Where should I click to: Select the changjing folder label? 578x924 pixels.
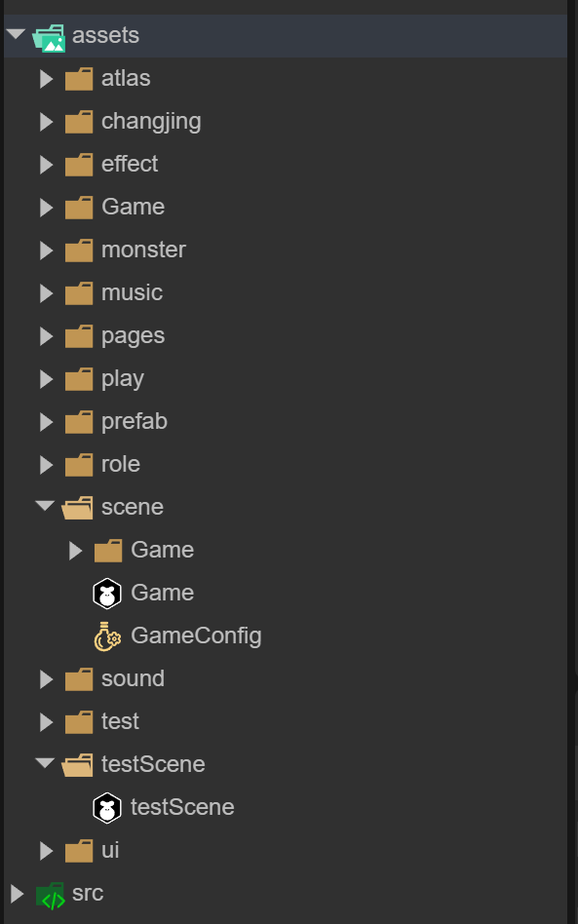coord(151,122)
